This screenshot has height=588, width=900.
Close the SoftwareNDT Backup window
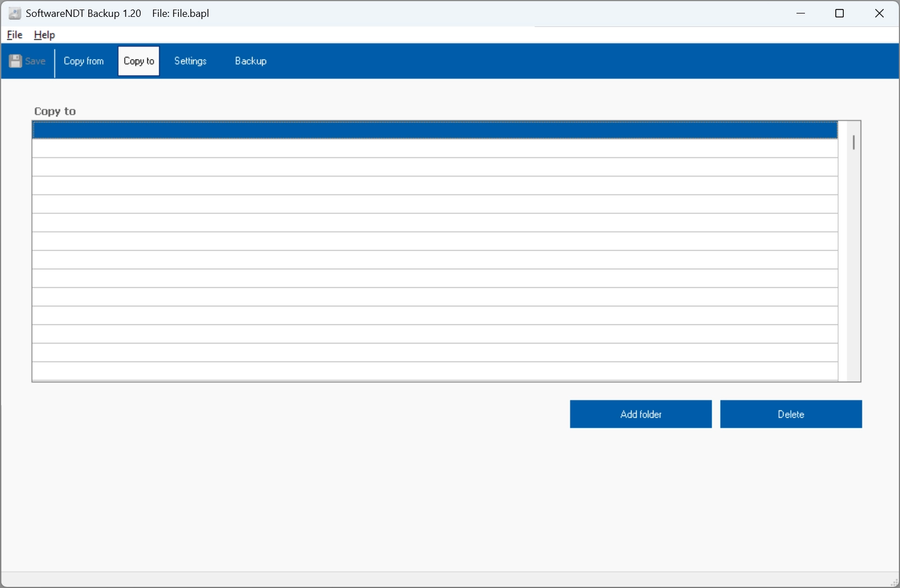click(x=879, y=13)
